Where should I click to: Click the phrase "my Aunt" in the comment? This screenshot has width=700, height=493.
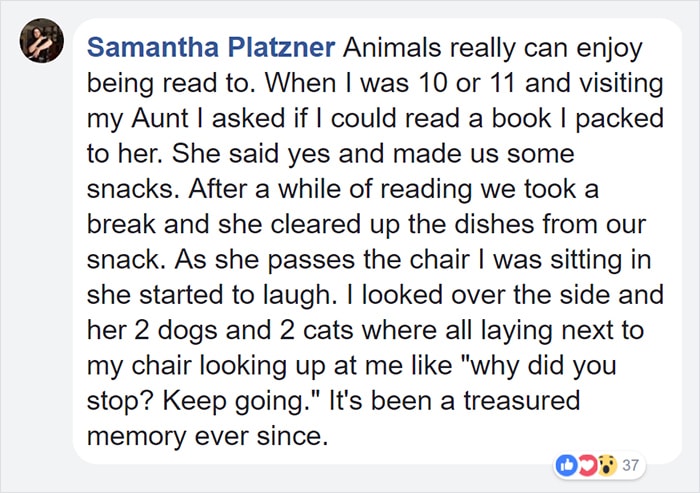click(138, 118)
